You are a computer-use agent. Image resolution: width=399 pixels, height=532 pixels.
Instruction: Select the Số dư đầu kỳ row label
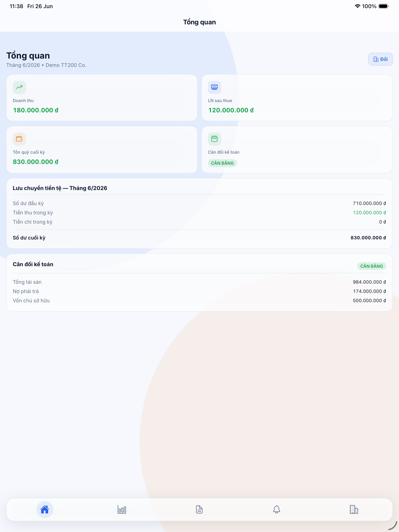(x=28, y=203)
